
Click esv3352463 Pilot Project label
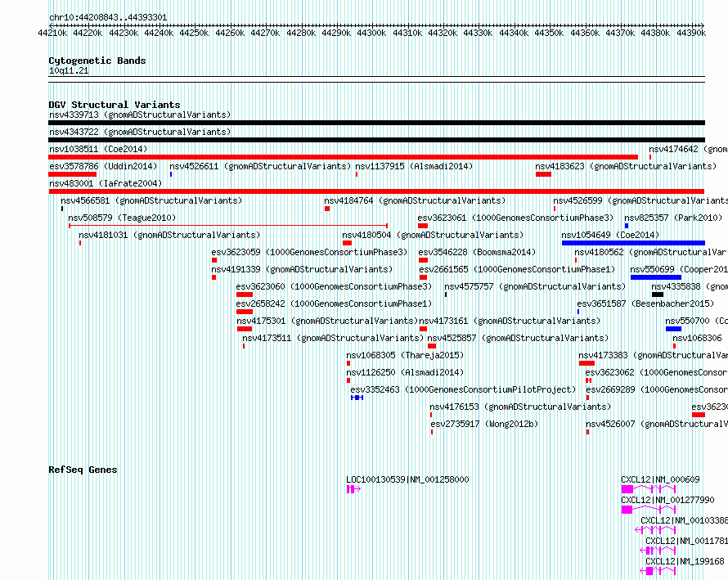[x=463, y=389]
